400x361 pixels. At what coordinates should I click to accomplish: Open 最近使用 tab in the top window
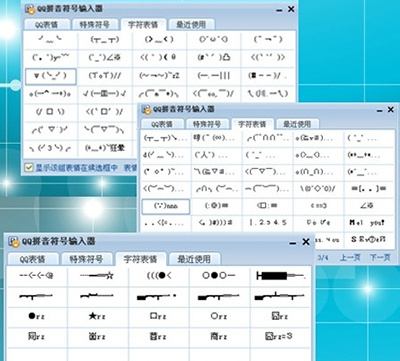191,25
